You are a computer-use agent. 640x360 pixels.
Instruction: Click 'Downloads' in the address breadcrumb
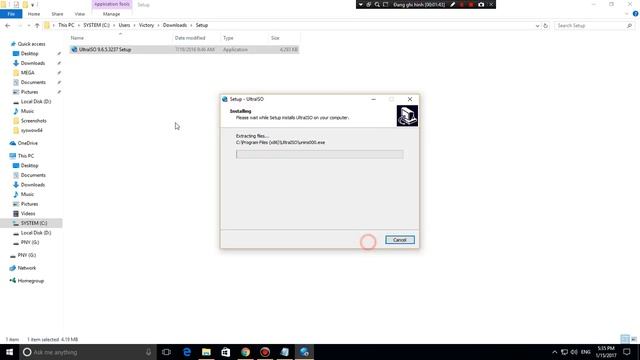[175, 25]
